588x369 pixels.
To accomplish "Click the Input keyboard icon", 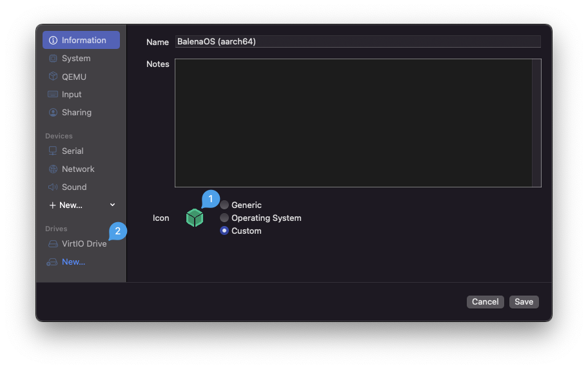I will 53,94.
